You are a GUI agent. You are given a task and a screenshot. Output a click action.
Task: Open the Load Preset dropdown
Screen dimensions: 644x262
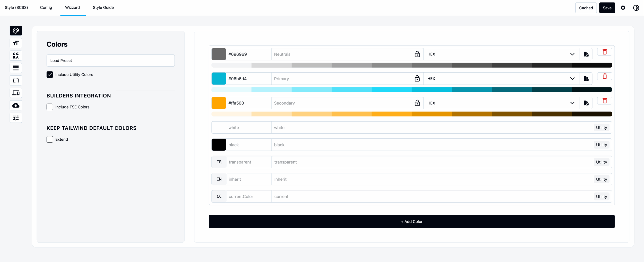[x=110, y=60]
